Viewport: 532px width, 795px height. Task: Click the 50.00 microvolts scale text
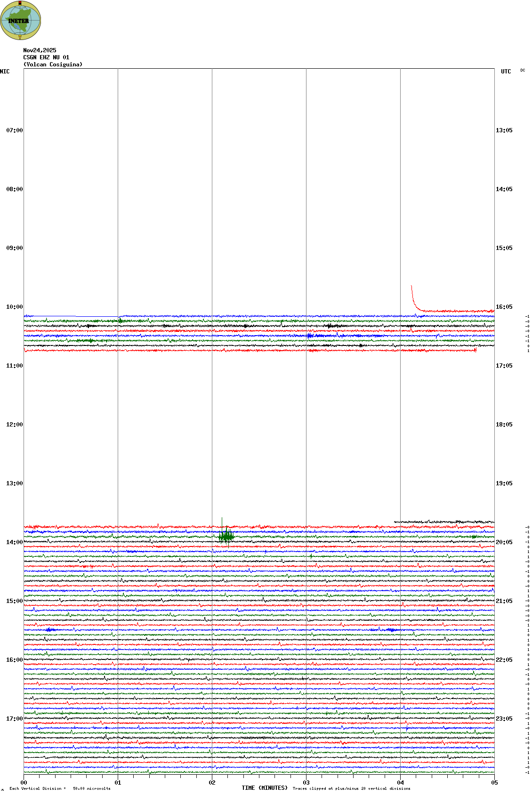[91, 788]
